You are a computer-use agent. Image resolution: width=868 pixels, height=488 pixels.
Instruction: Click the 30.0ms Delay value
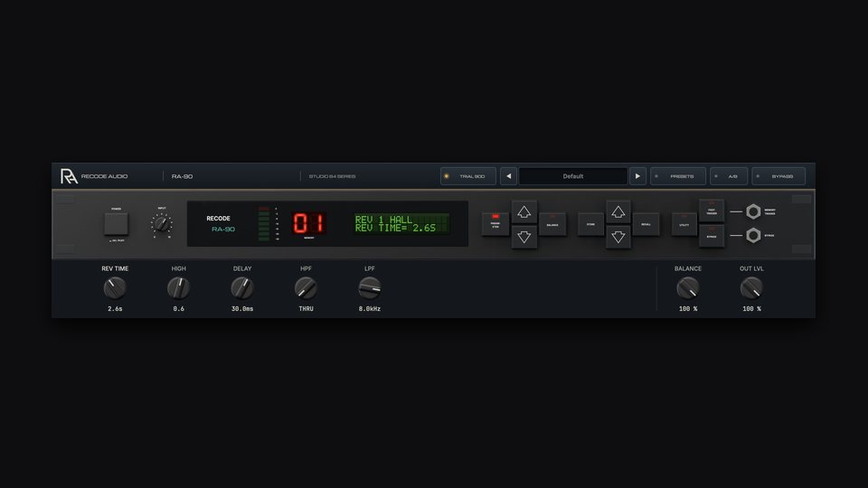(242, 309)
